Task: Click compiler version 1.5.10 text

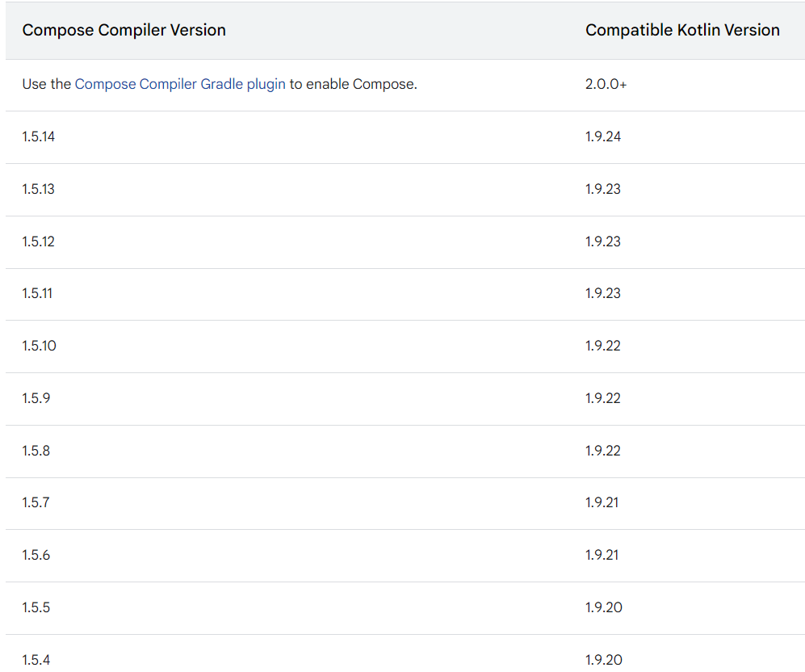Action: click(x=39, y=346)
